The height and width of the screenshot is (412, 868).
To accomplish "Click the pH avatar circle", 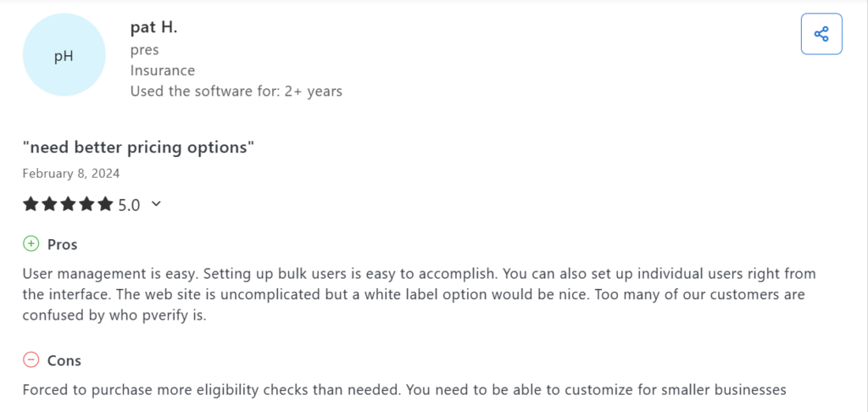I will (x=64, y=56).
